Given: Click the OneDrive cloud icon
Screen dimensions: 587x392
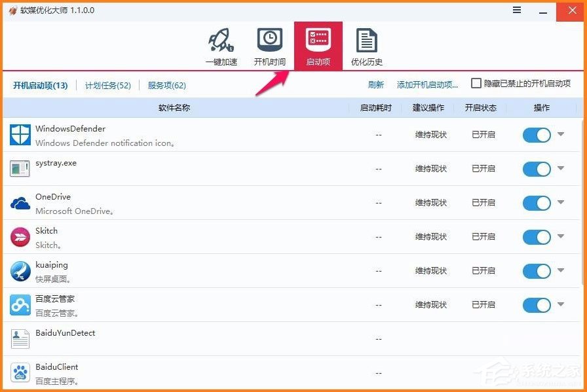Looking at the screenshot, I should (20, 203).
